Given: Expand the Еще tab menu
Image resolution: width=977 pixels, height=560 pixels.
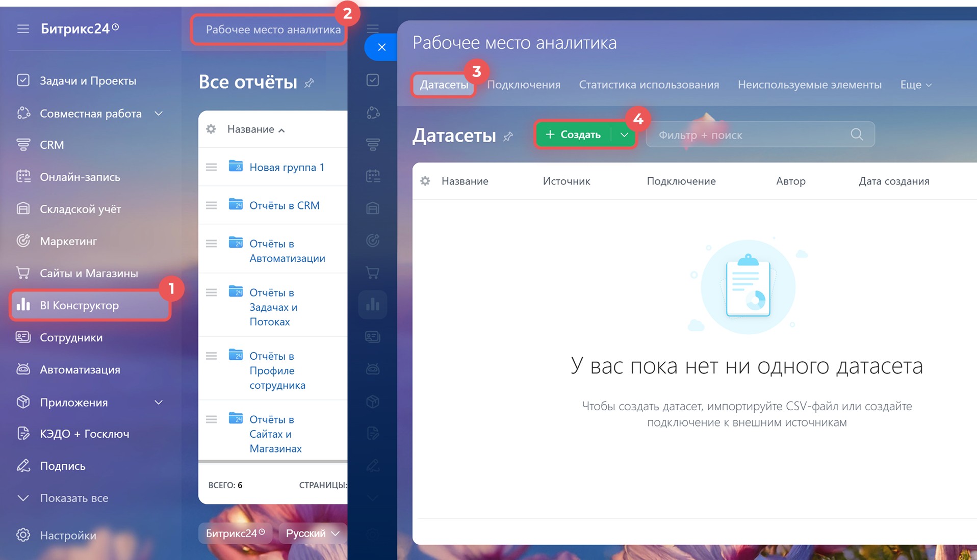Looking at the screenshot, I should [x=916, y=85].
